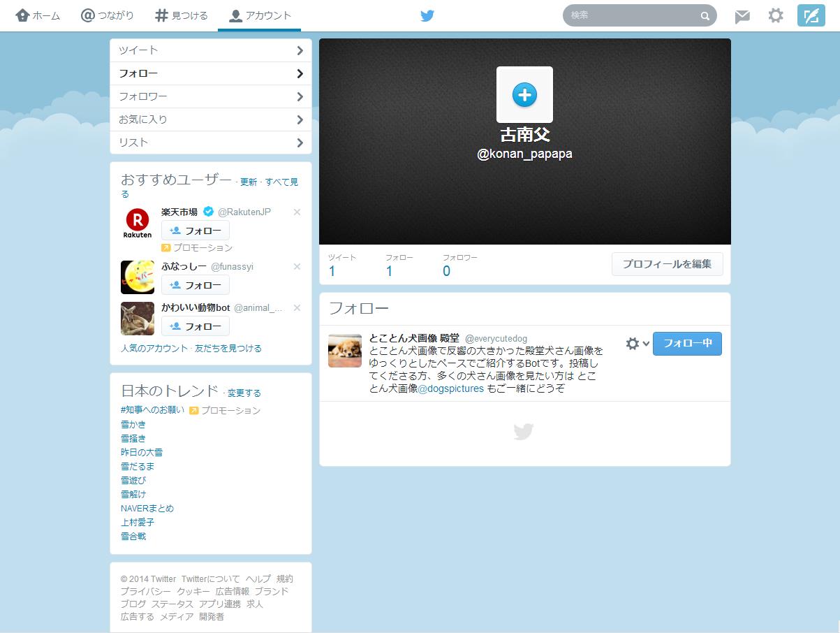Open 人気のアカウント link
The image size is (840, 633).
coord(154,348)
